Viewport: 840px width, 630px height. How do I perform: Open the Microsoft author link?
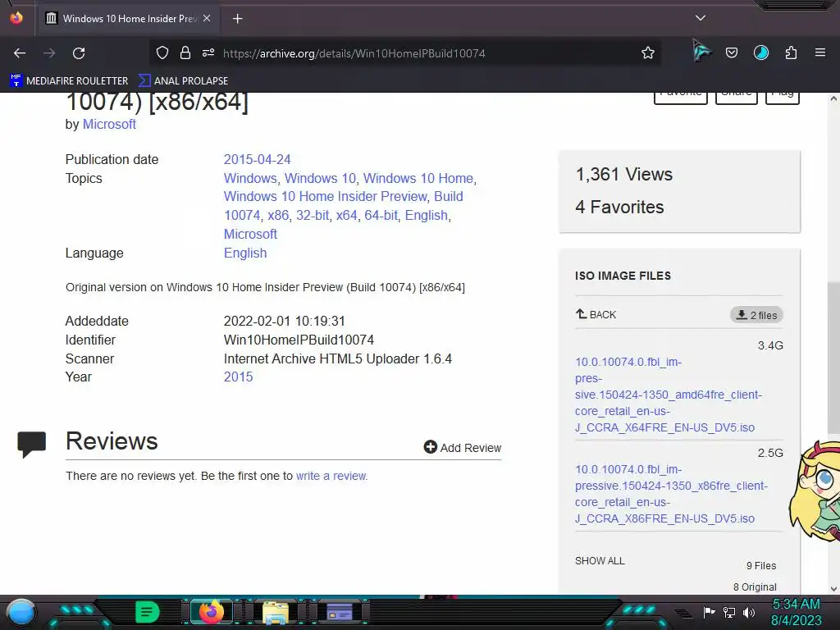[x=109, y=125]
